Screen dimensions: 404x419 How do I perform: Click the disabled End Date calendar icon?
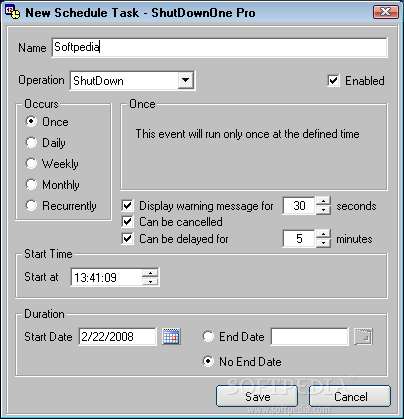(x=363, y=336)
